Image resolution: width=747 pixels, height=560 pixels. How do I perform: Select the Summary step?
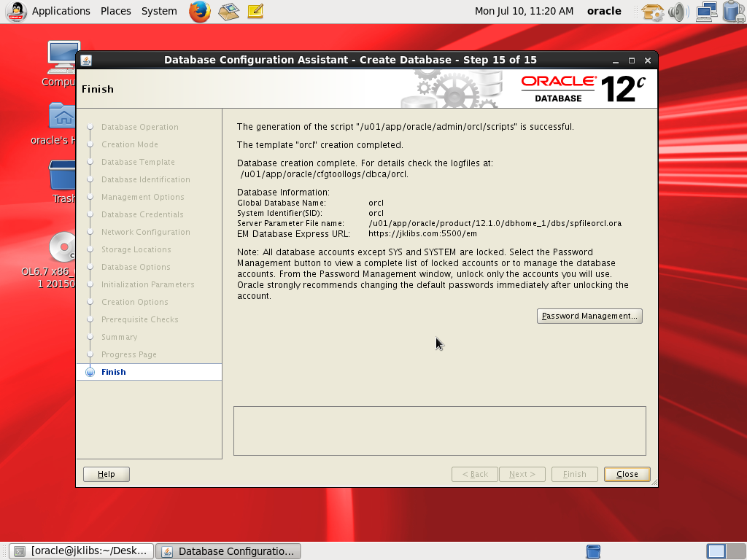(119, 337)
